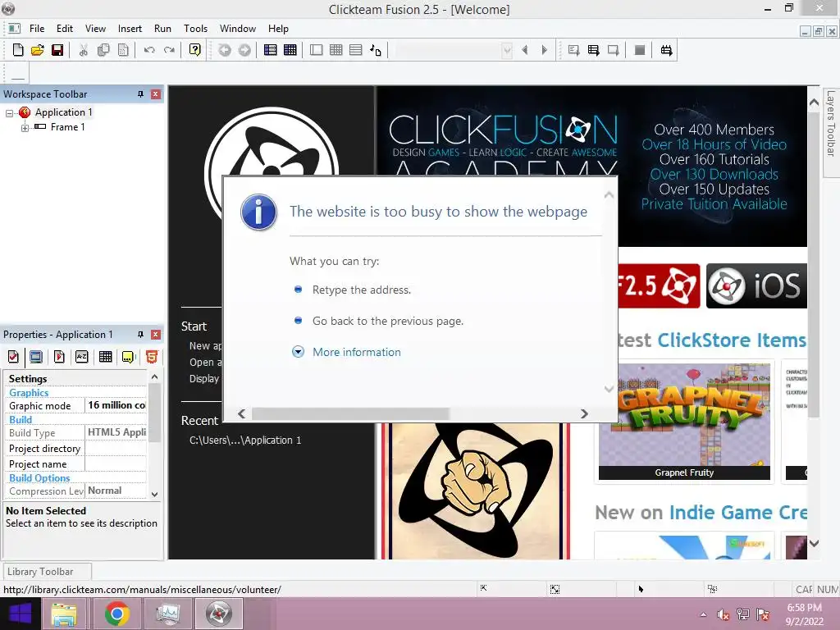The width and height of the screenshot is (840, 630).
Task: Close the Properties panel
Action: pos(156,335)
